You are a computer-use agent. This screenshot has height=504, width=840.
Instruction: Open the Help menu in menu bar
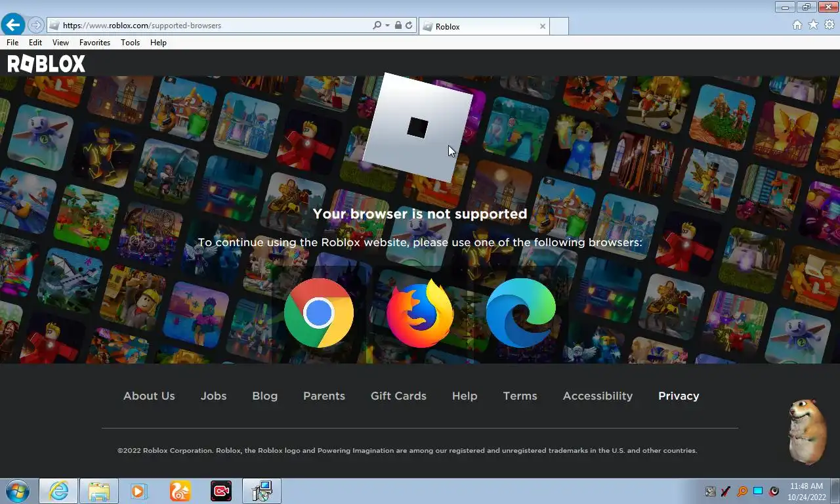click(158, 43)
